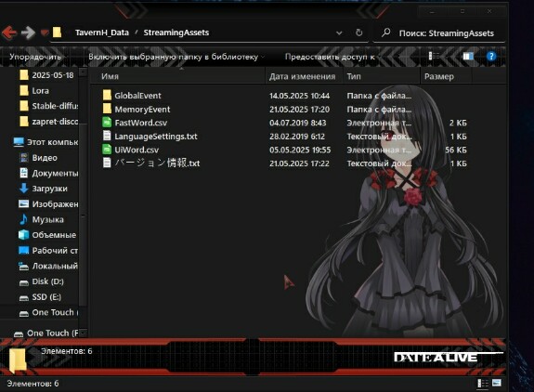Open Рабочий стол desktop in sidebar
Image resolution: width=534 pixels, height=392 pixels.
click(x=48, y=250)
